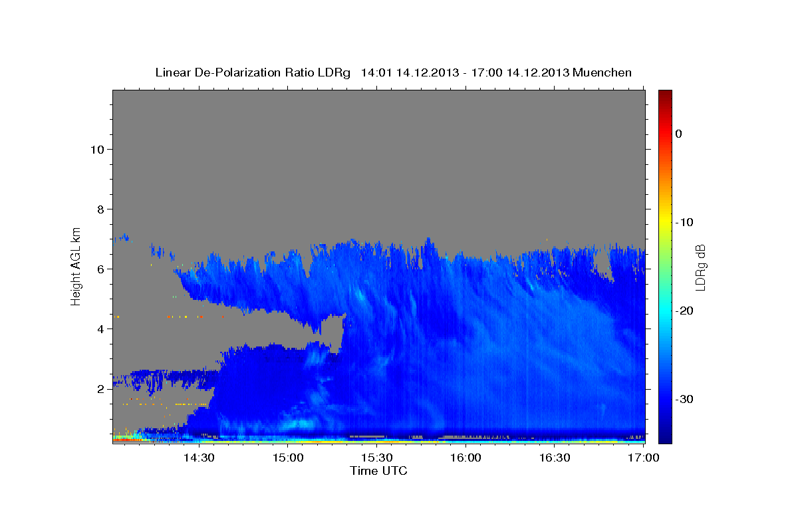Click the height tick label 2
The width and height of the screenshot is (798, 532).
(x=100, y=388)
